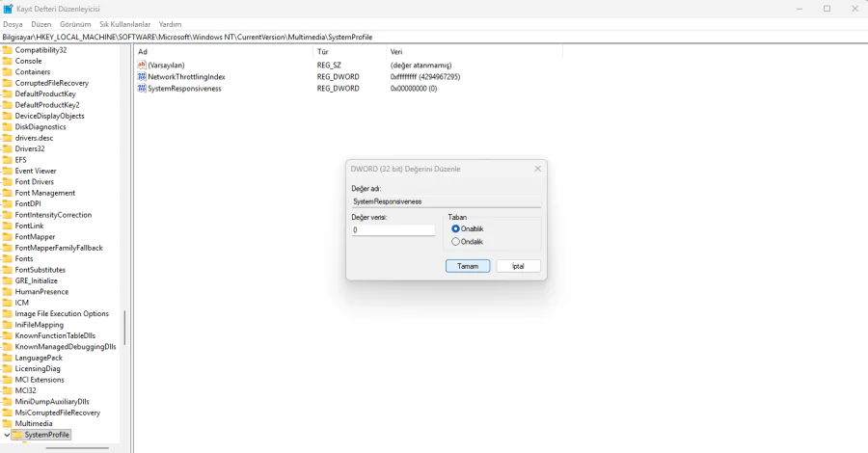Select the FontMapperFamilyFallback key
Viewport: 868px width, 453px height.
pos(59,248)
